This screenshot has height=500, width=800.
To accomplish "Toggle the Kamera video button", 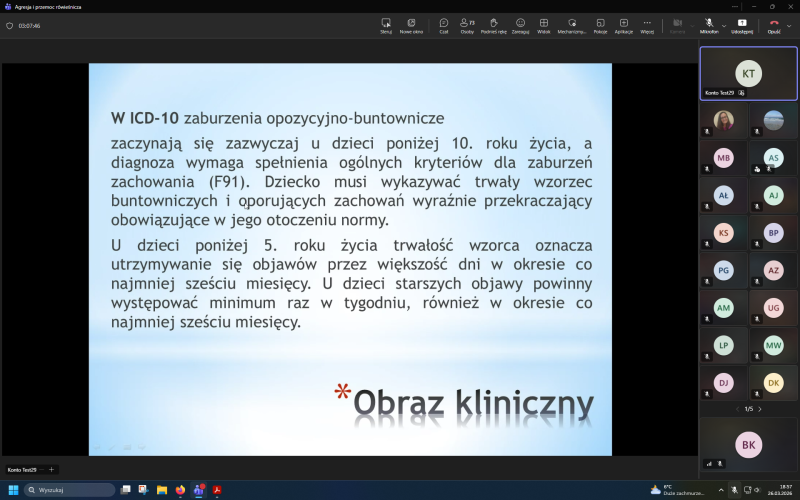I will click(x=677, y=25).
